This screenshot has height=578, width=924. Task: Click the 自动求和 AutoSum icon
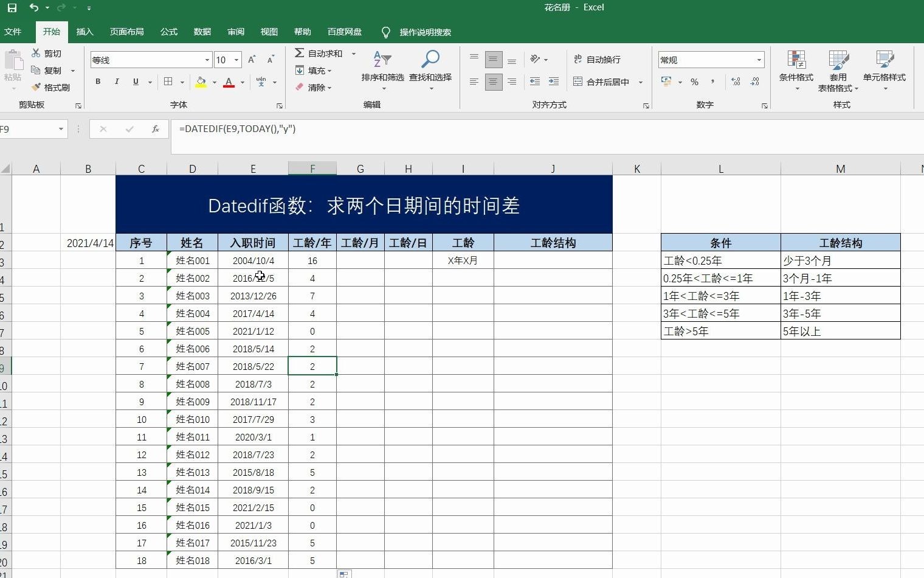click(320, 53)
